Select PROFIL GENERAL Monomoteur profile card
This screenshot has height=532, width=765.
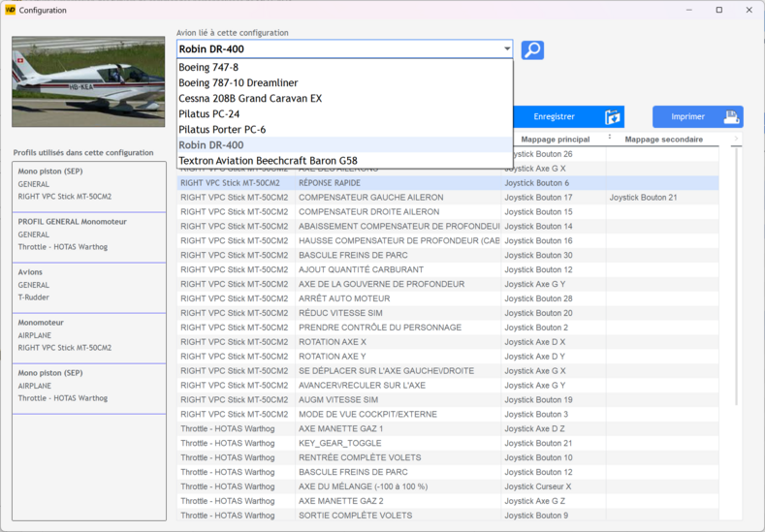click(x=89, y=237)
